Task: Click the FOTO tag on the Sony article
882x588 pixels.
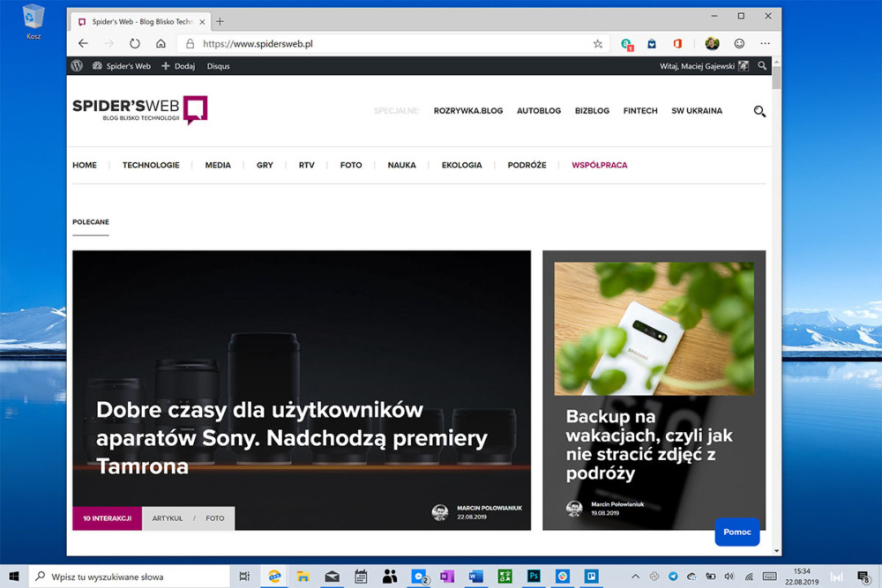Action: coord(215,518)
